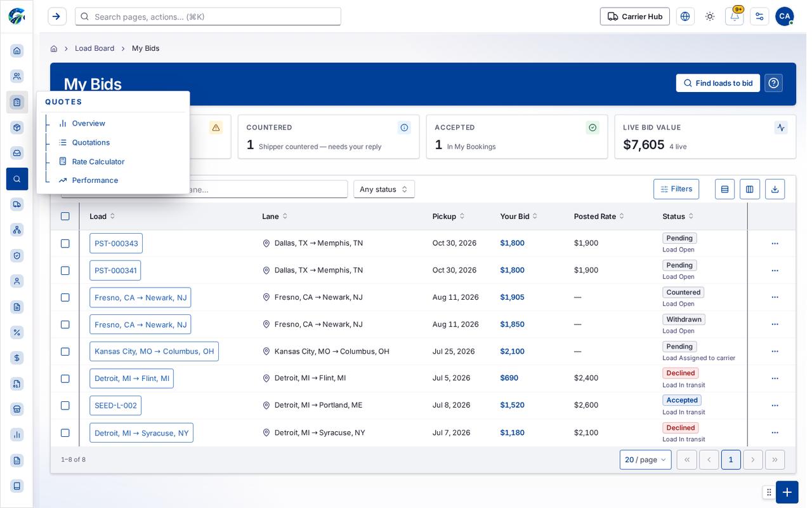Click the percent sidebar icon
Image resolution: width=812 pixels, height=508 pixels.
[17, 332]
